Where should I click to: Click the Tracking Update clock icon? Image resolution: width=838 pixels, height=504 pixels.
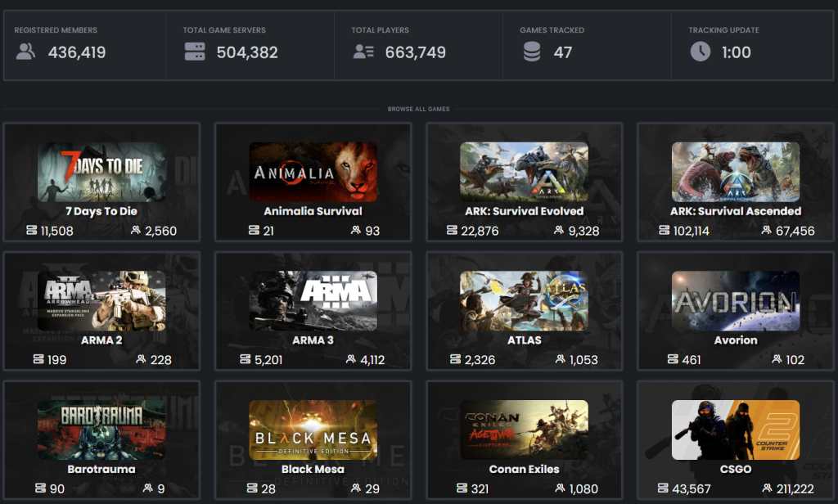(701, 52)
